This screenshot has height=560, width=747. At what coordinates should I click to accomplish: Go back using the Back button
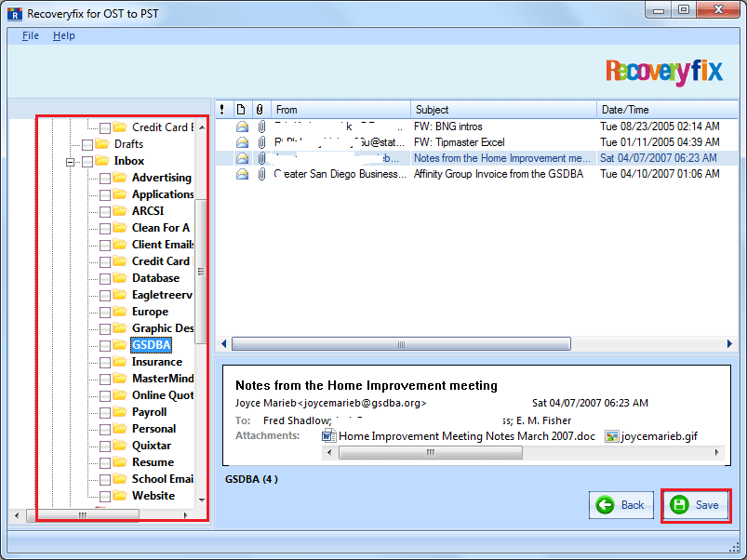point(621,505)
